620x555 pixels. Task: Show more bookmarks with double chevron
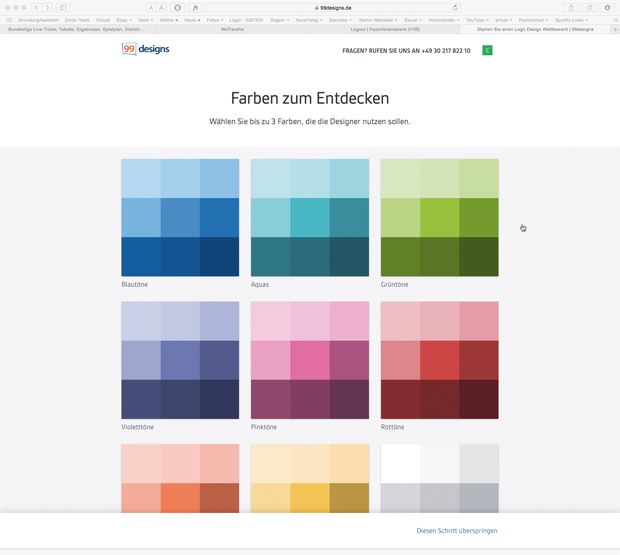pos(615,20)
